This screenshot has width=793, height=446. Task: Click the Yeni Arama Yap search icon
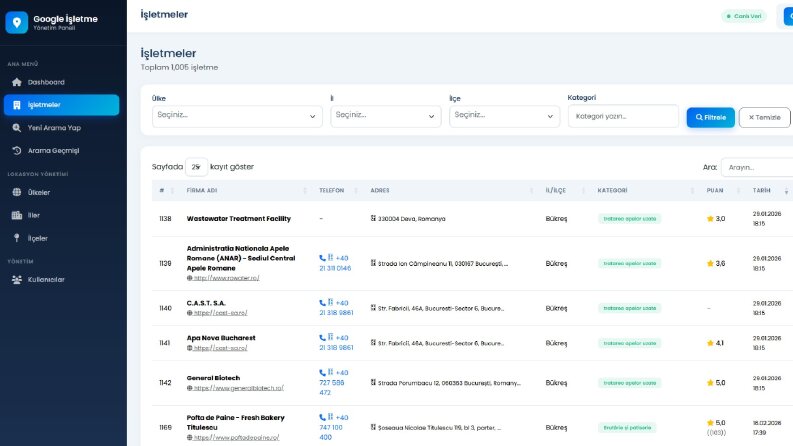17,128
